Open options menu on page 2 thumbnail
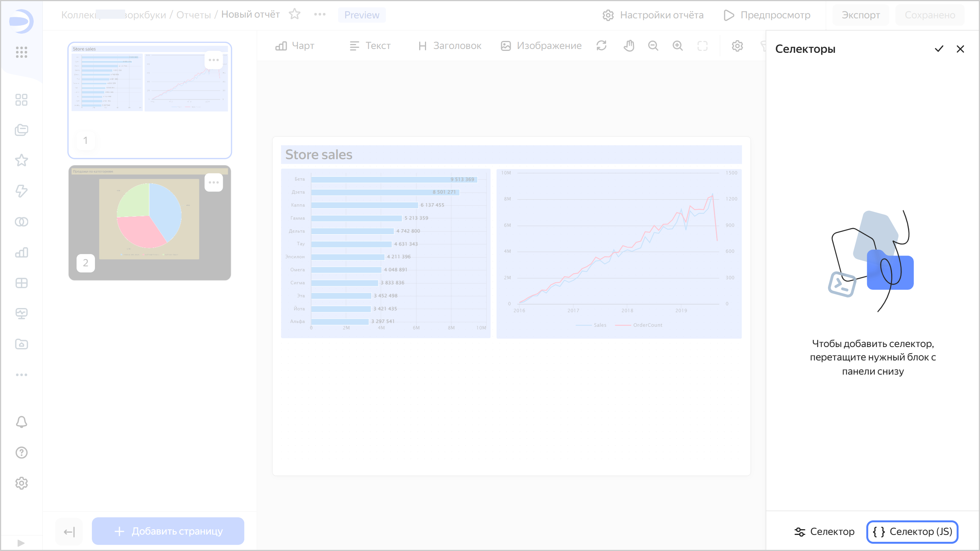The height and width of the screenshot is (551, 980). pos(214,183)
